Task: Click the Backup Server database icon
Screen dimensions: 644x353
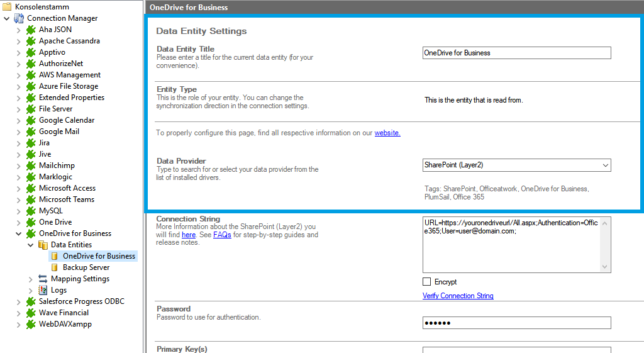Action: click(55, 267)
